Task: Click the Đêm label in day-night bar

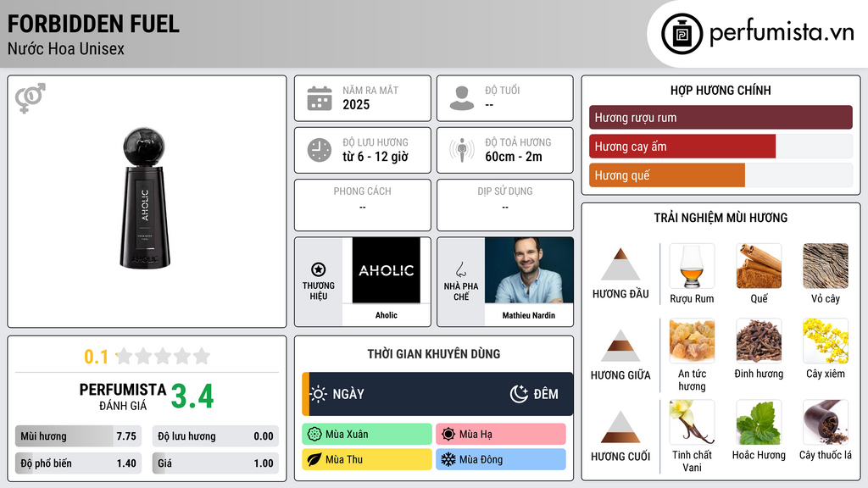Action: 546,394
